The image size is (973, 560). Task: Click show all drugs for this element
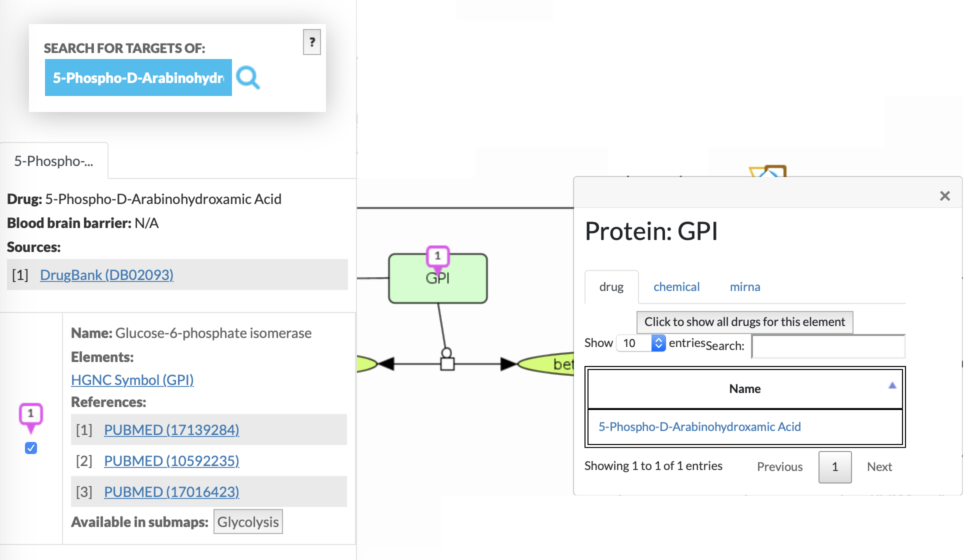click(x=744, y=322)
